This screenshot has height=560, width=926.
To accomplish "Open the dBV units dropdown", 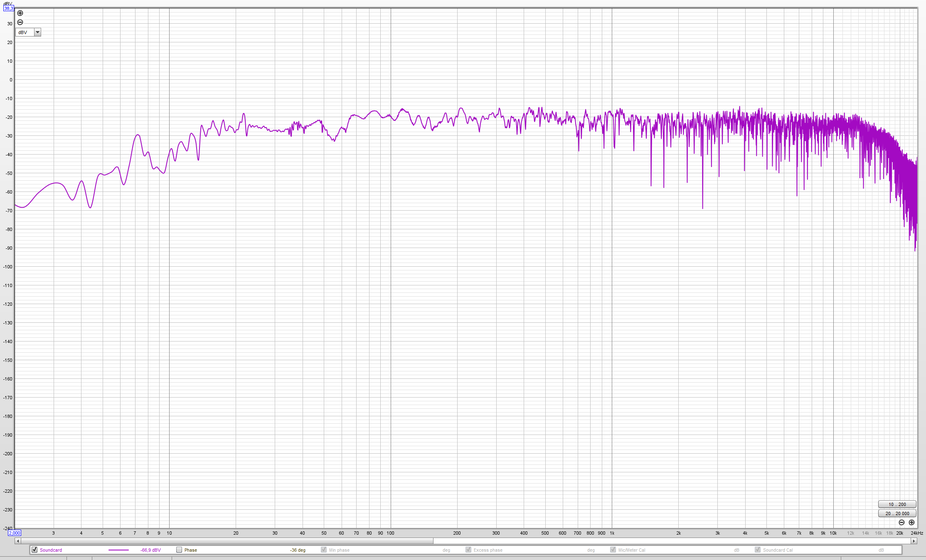I will coord(28,32).
